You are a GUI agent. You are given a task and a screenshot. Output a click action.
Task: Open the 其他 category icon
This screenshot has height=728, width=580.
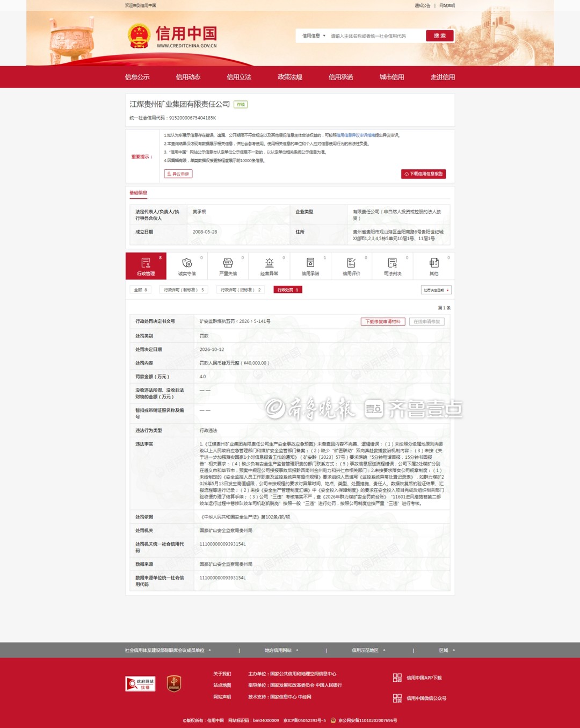(434, 263)
